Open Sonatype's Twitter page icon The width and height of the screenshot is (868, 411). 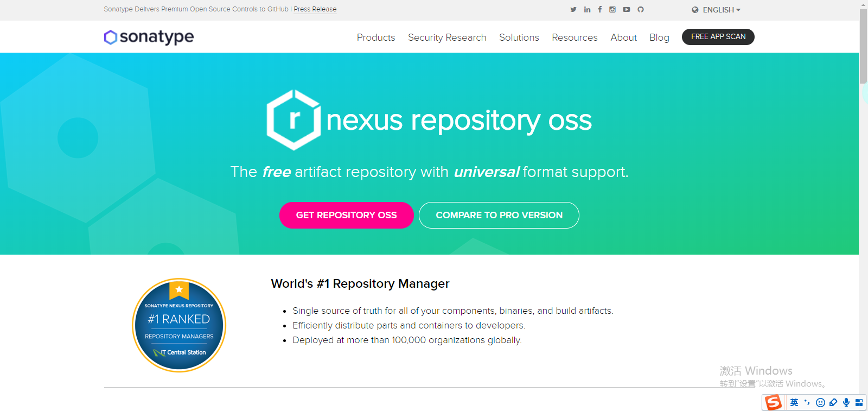[x=573, y=10]
